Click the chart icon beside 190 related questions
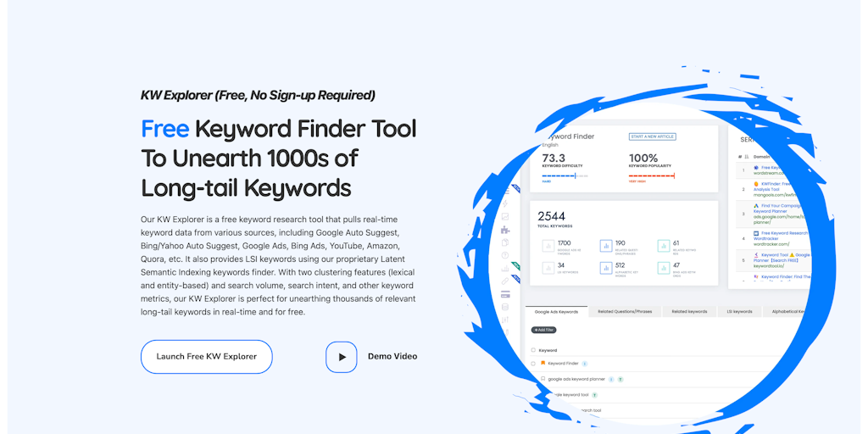Screen dimensions: 868x434 (606, 246)
